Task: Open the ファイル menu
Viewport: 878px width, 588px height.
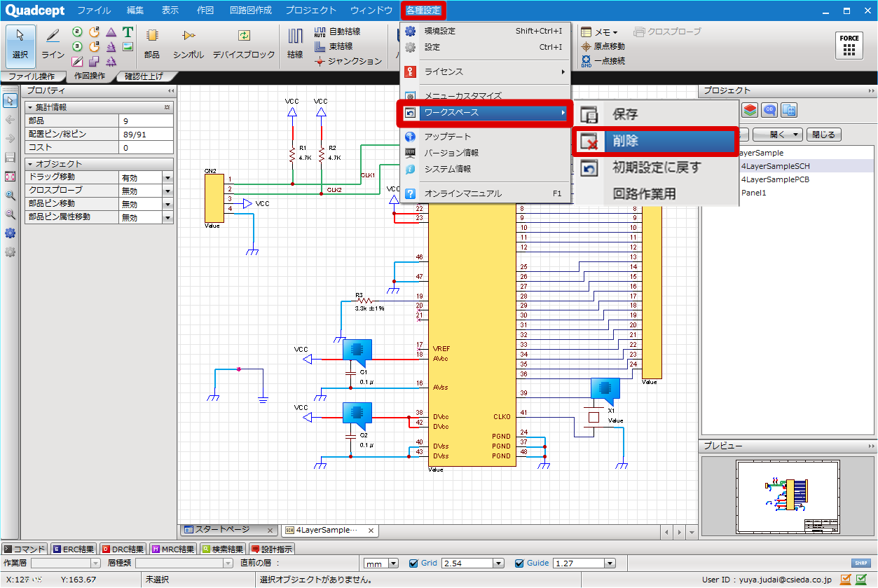Action: click(94, 11)
